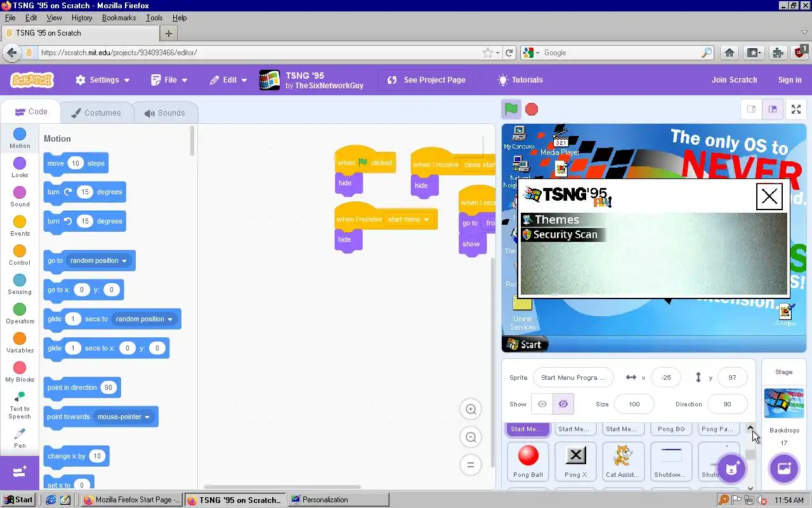Hide the sprite with crossed-eye toggle
Screen dimensions: 812x508
pyautogui.click(x=563, y=404)
